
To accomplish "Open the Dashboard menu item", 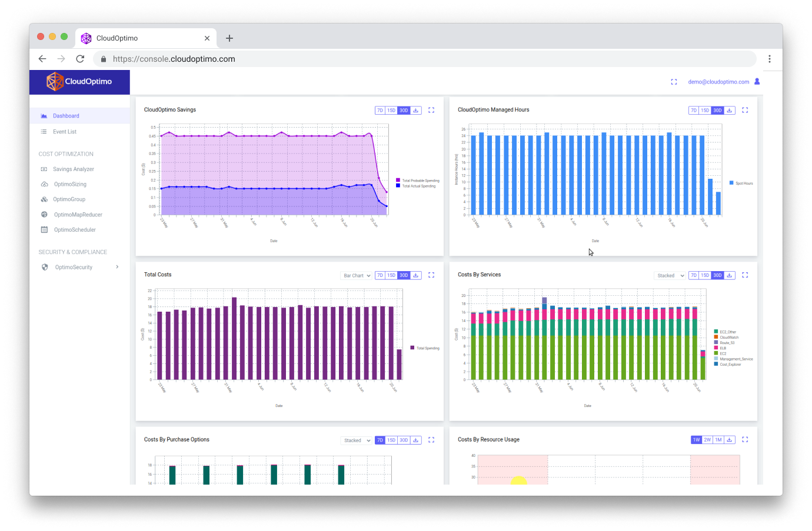I will [79, 116].
